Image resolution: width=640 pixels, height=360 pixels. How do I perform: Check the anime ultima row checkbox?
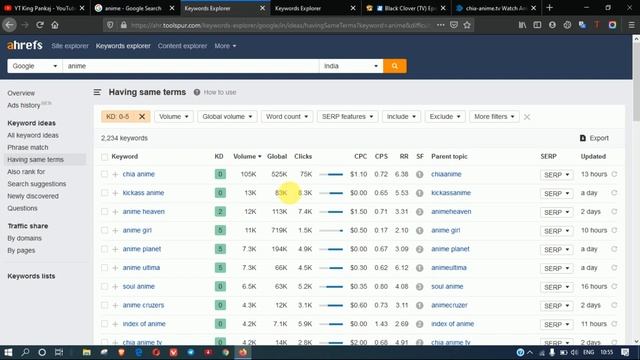coord(104,268)
